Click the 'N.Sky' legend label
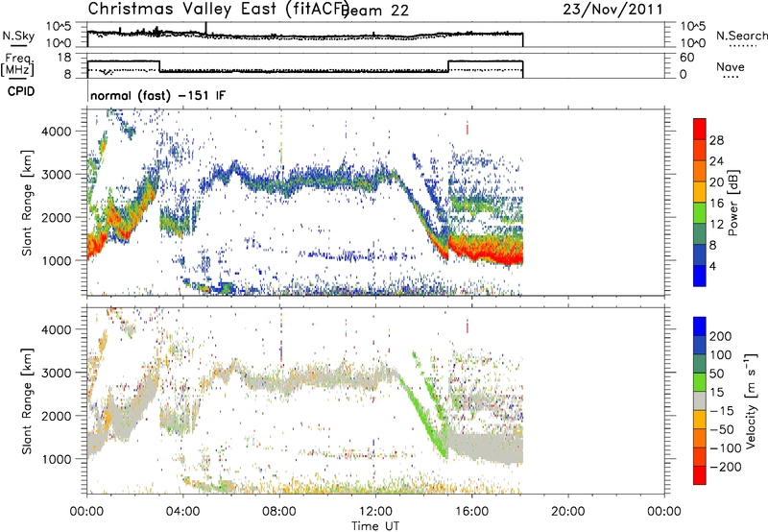 click(18, 36)
